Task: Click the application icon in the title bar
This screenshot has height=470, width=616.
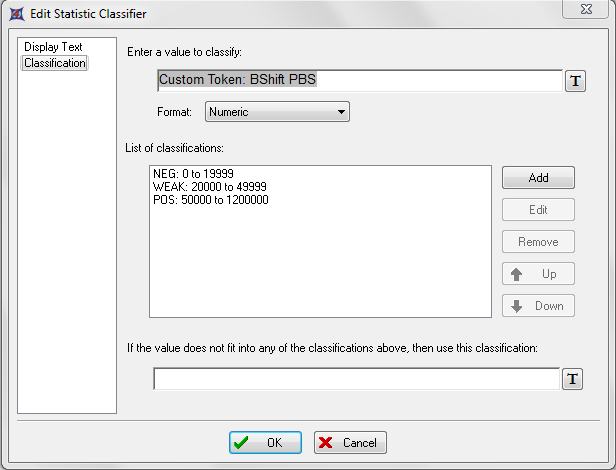Action: 16,14
